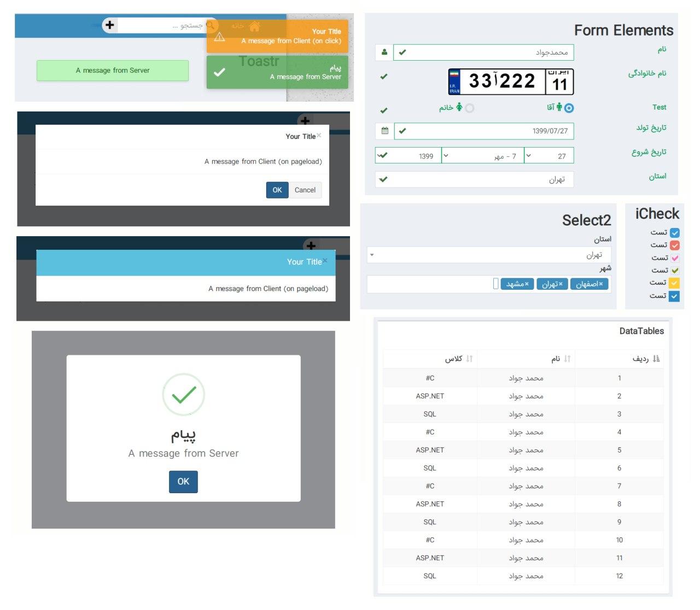Sort table by ردیف column icon
This screenshot has width=700, height=610.
tap(656, 359)
